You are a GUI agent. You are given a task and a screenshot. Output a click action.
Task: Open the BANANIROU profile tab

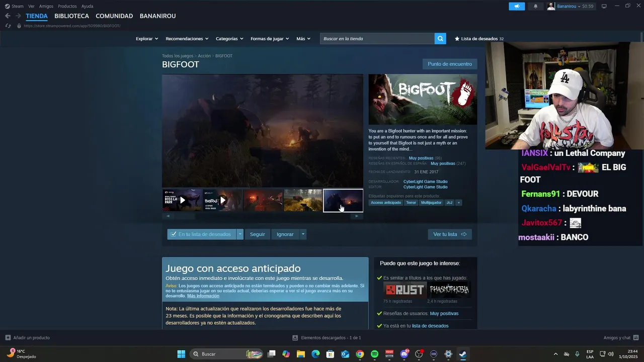tap(157, 16)
